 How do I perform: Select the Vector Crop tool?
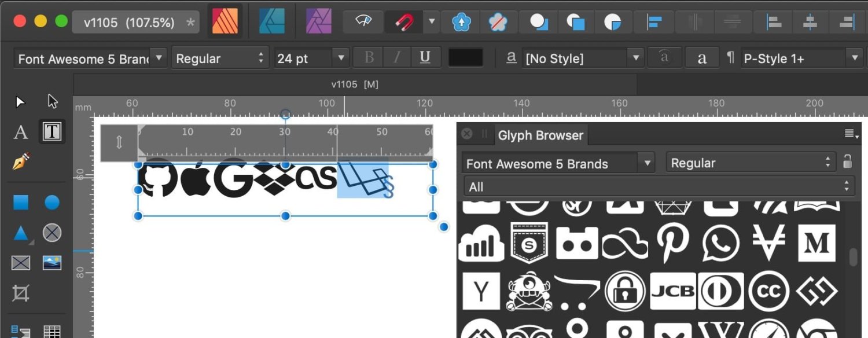pyautogui.click(x=20, y=292)
